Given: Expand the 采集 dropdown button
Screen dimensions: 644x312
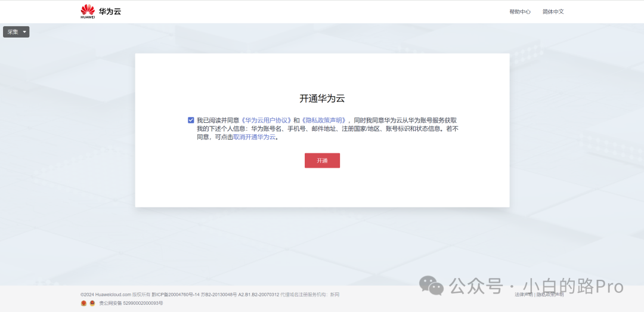Looking at the screenshot, I should (16, 32).
